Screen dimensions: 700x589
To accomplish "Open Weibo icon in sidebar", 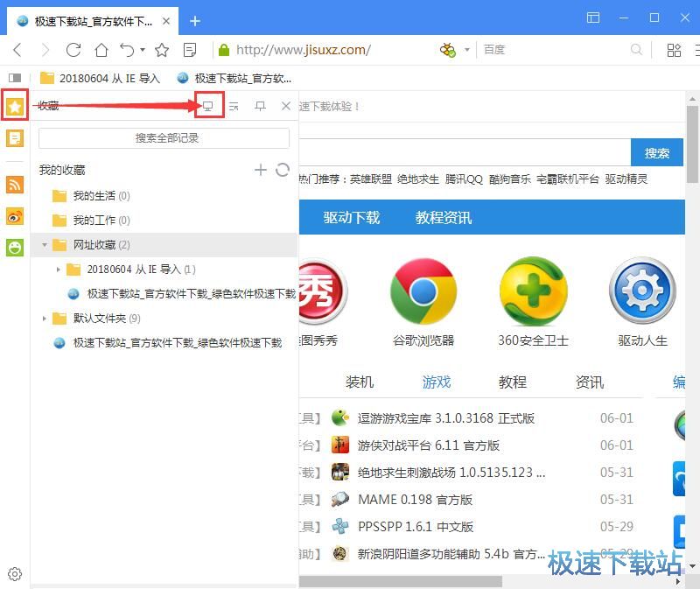I will point(15,216).
